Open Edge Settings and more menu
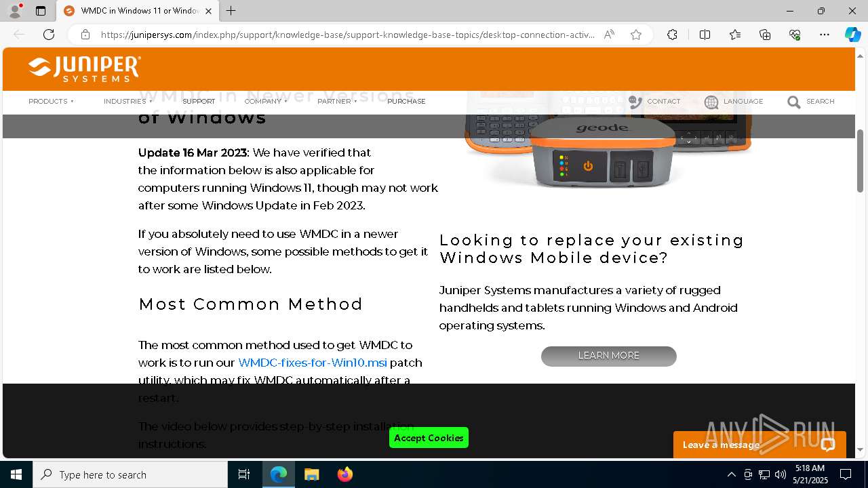868x488 pixels. tap(825, 35)
